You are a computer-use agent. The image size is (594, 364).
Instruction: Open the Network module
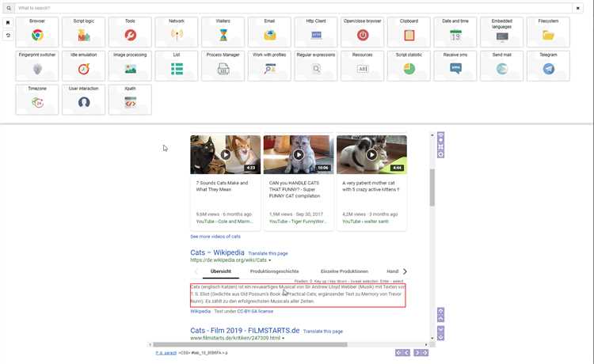(x=177, y=32)
